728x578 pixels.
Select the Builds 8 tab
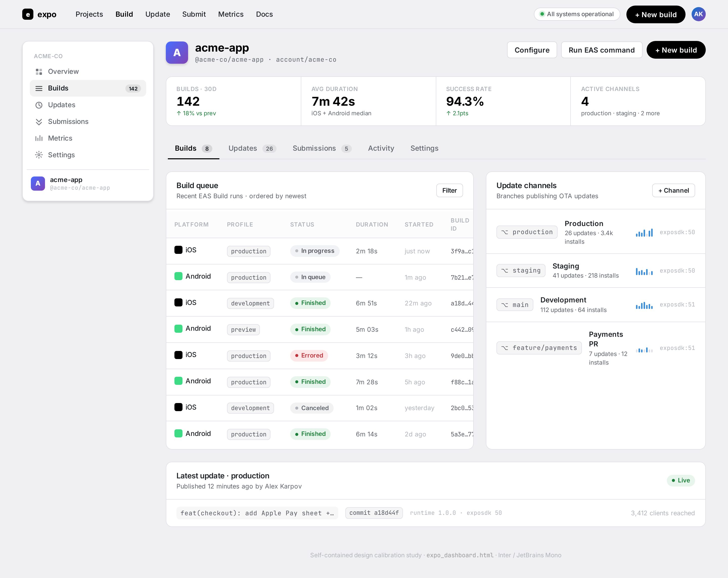coord(193,148)
